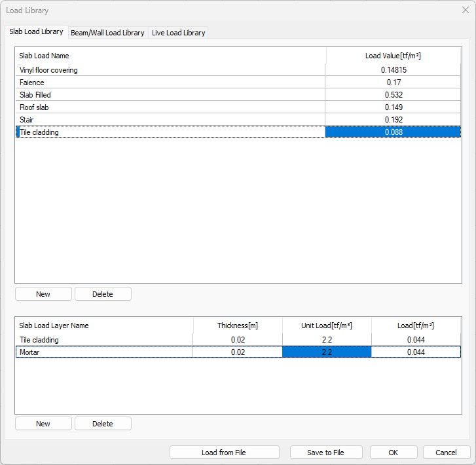Close the Load Library dialog window
Viewport: 476px width, 465px height.
[x=465, y=10]
